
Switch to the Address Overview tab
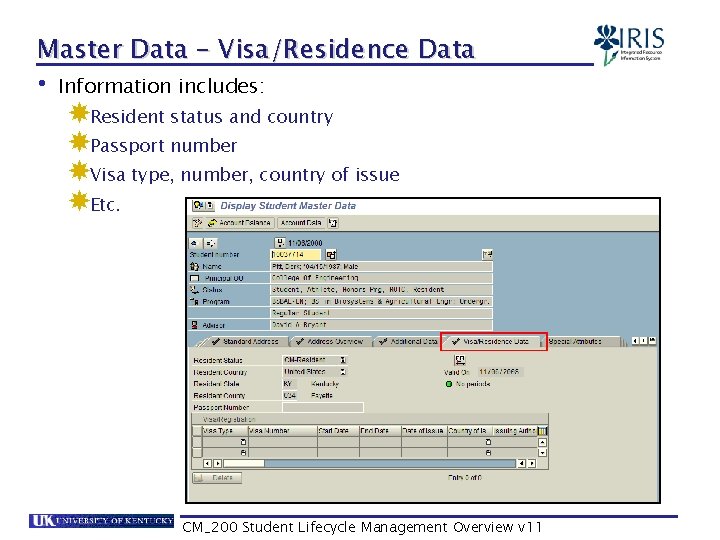[331, 341]
